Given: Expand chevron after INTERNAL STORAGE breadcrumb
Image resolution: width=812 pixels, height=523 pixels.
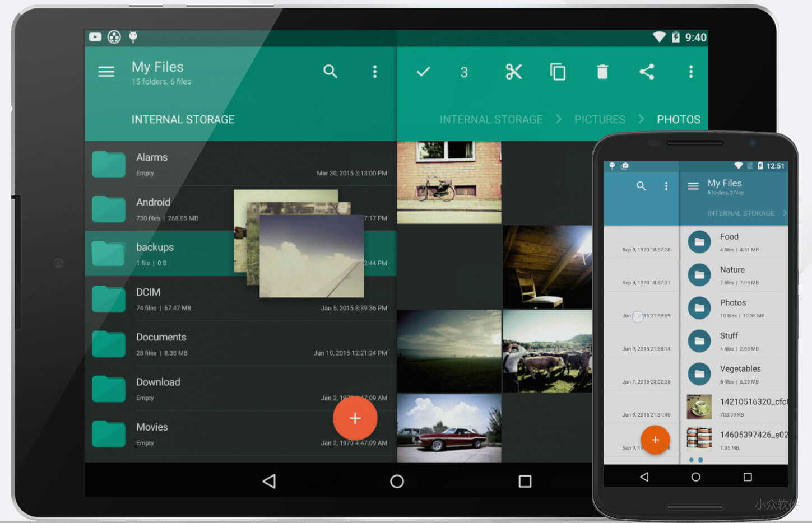Looking at the screenshot, I should [x=558, y=119].
